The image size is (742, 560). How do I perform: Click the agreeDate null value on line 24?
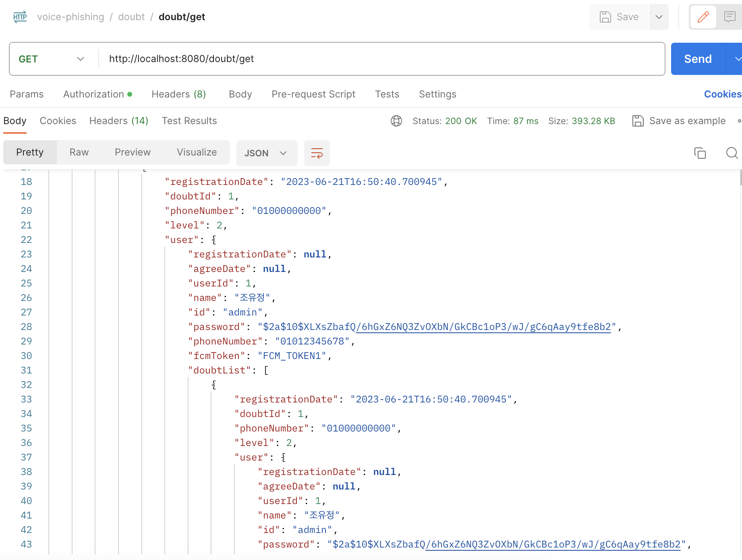tap(274, 269)
